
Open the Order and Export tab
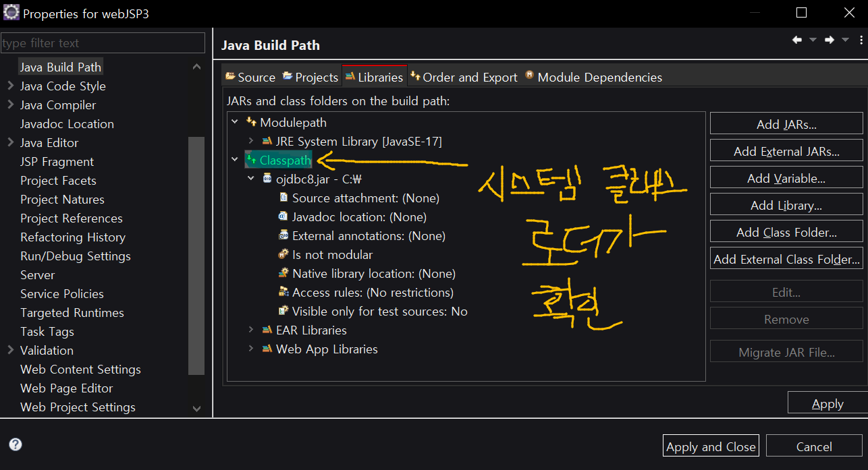point(464,77)
